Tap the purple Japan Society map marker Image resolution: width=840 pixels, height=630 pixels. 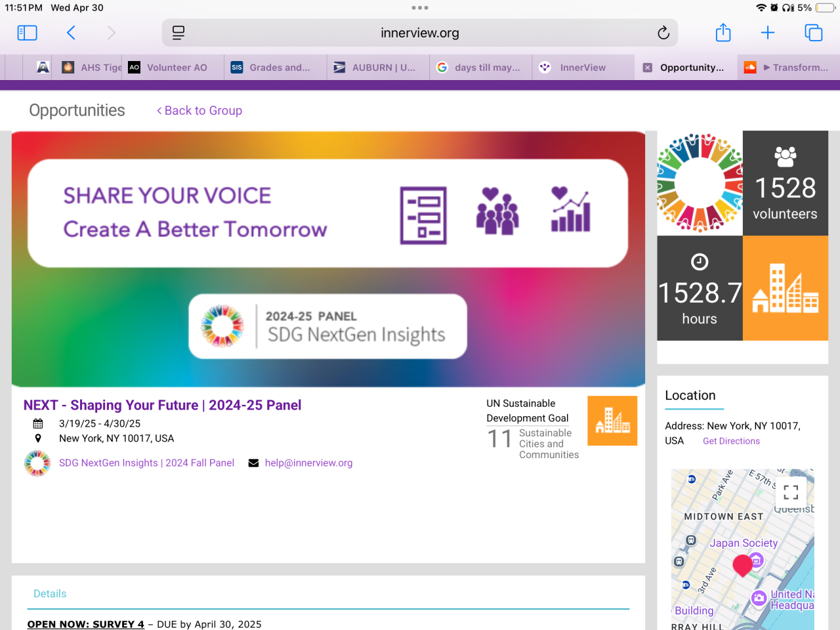(756, 561)
